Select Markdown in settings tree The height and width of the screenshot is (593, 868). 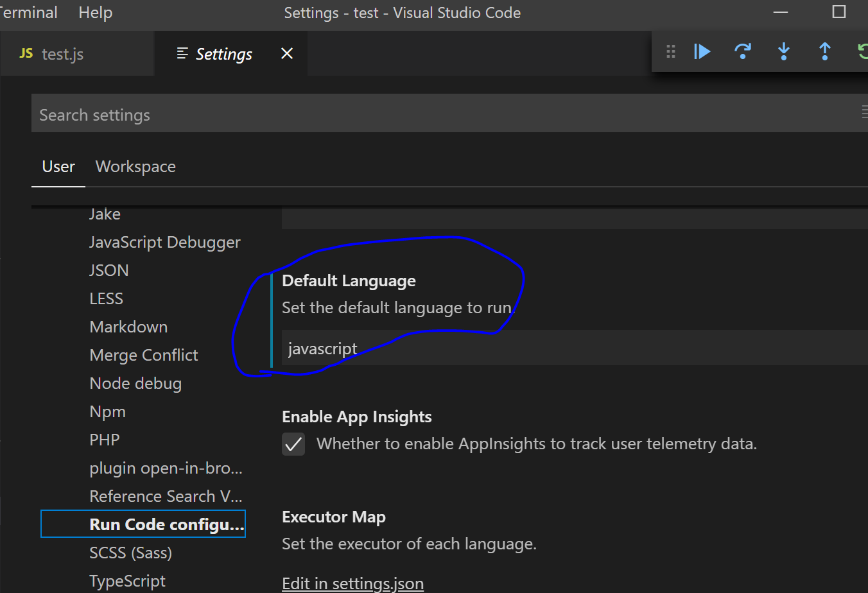[128, 327]
